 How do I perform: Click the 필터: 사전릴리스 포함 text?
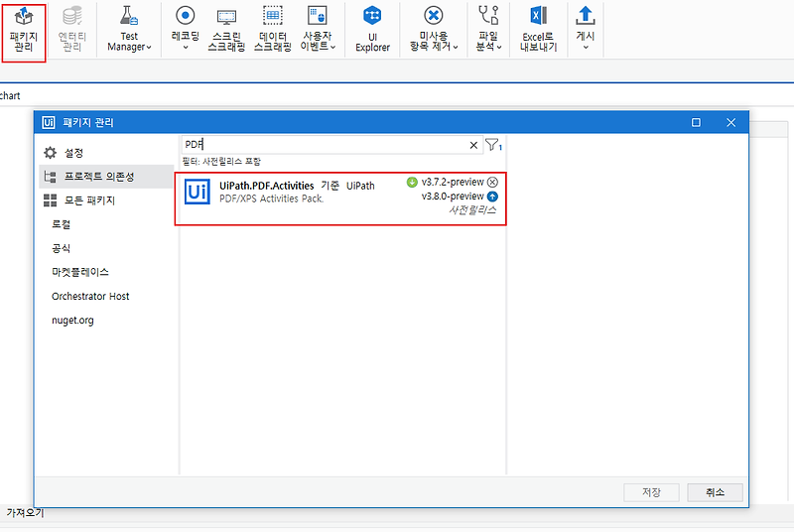(221, 162)
